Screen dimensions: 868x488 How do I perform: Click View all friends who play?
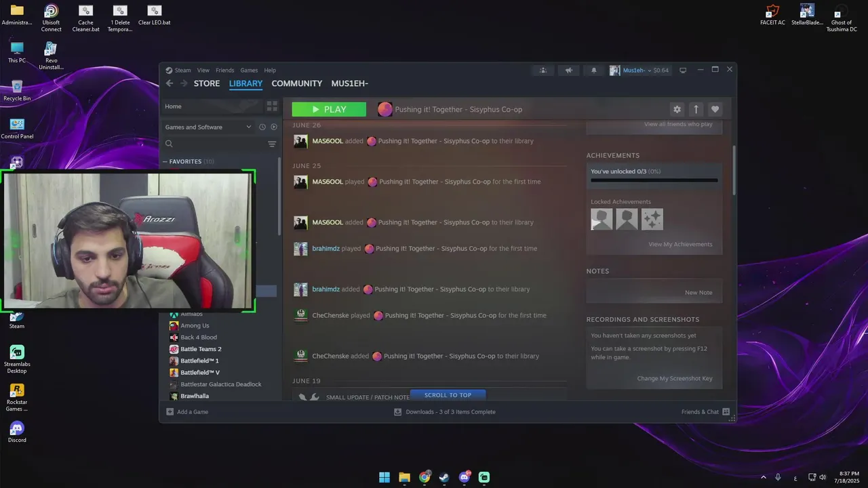678,125
